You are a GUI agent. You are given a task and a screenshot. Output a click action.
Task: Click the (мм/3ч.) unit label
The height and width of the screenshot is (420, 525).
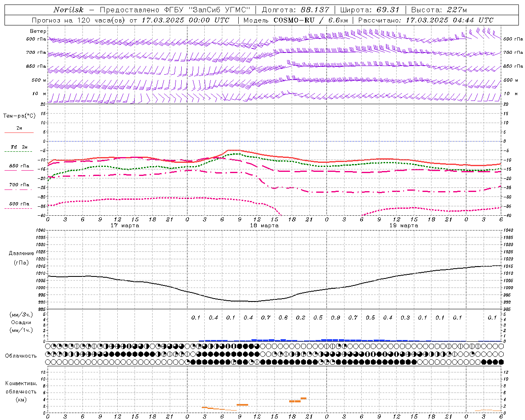(x=21, y=315)
